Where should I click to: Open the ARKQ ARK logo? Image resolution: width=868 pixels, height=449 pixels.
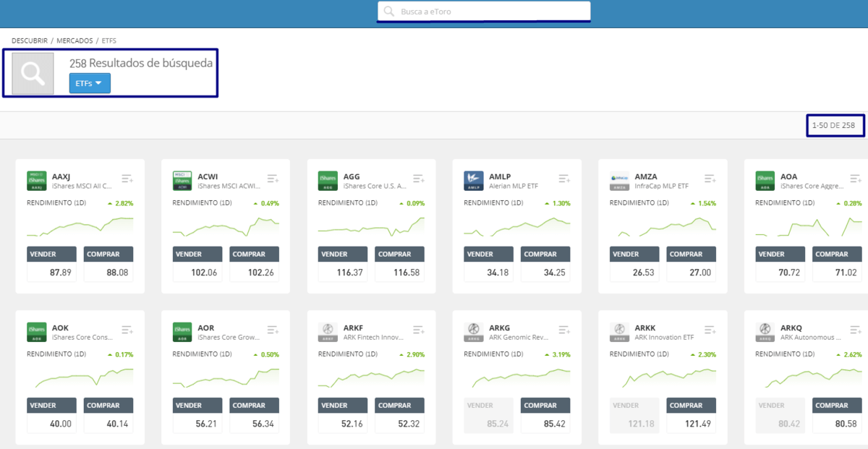(x=765, y=332)
